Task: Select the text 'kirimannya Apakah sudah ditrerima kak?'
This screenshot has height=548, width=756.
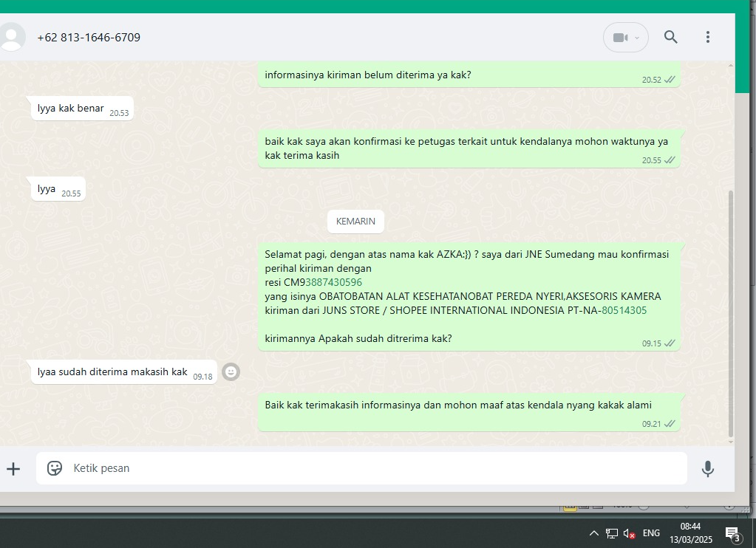Action: [x=358, y=338]
